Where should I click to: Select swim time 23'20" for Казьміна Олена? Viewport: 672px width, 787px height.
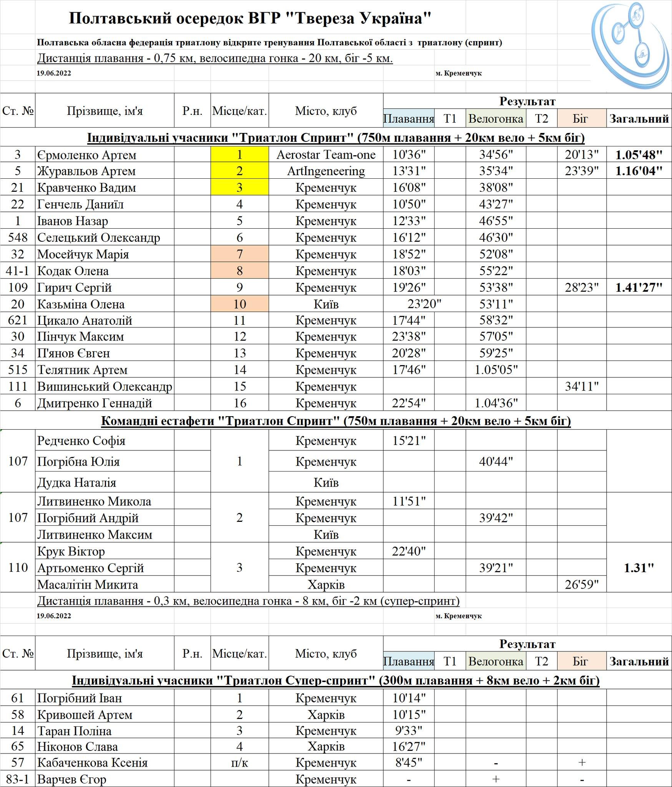[x=424, y=304]
